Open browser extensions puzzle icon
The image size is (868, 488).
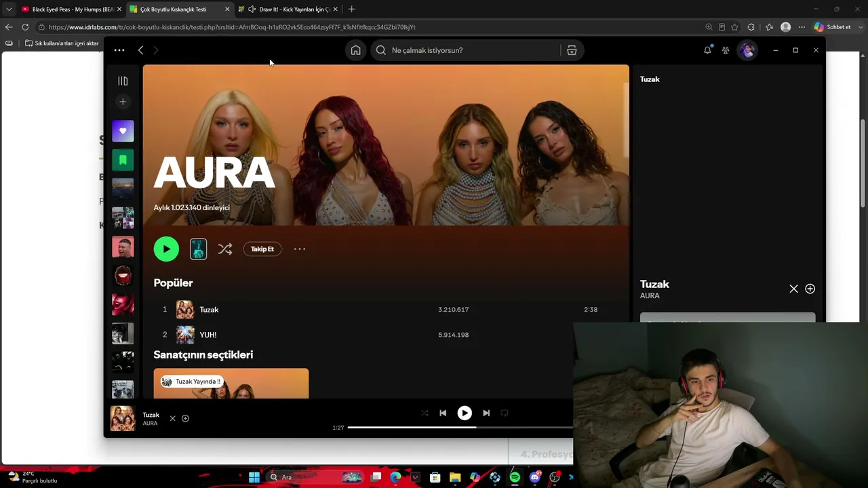tap(751, 27)
